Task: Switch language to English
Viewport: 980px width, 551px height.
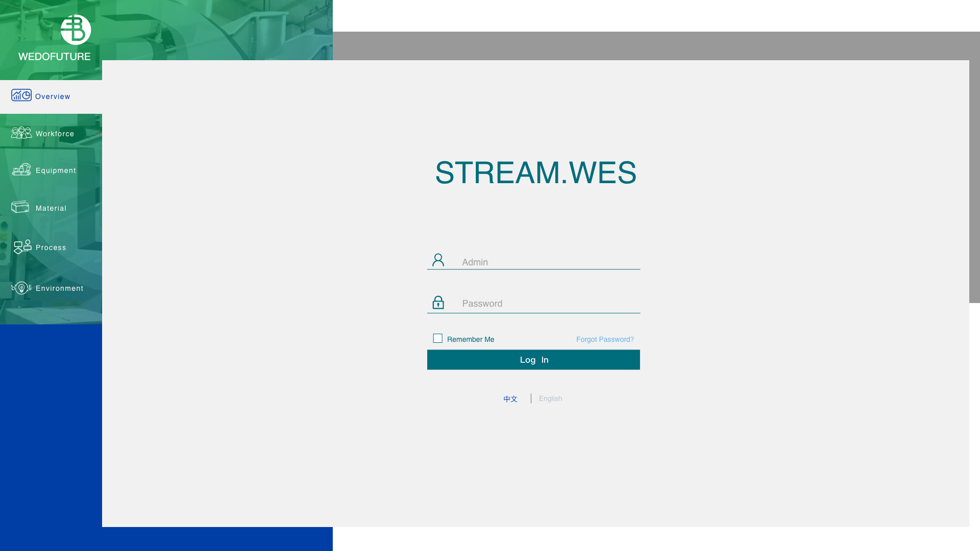Action: [550, 398]
